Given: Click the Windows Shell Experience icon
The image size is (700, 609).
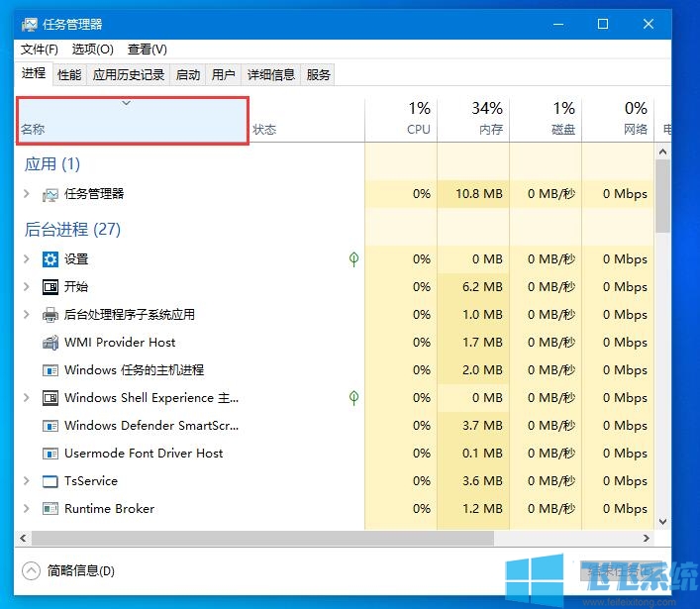Looking at the screenshot, I should coord(50,398).
